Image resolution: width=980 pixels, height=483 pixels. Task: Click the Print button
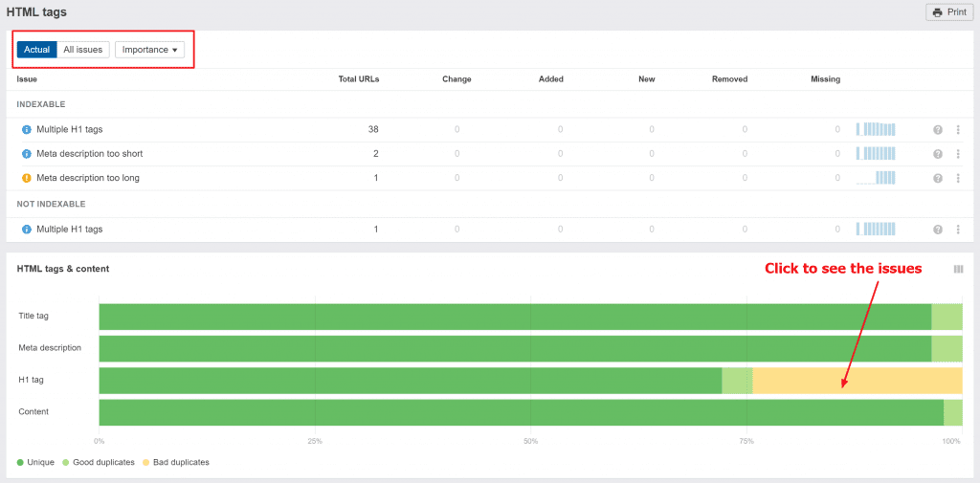[x=949, y=12]
